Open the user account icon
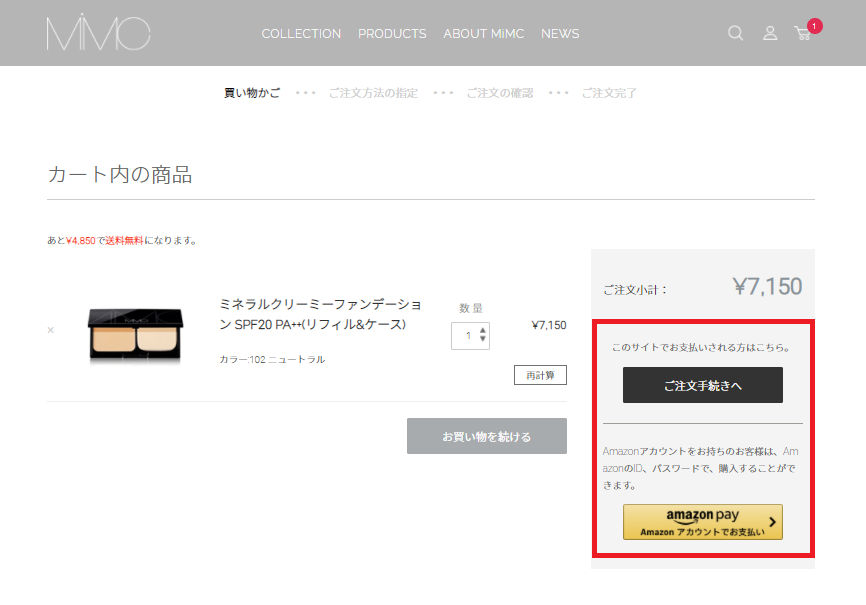Viewport: 866px width, 605px height. coord(770,33)
